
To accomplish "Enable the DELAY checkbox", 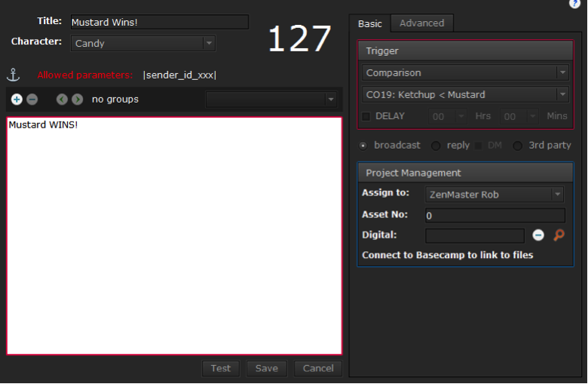I will coord(366,116).
